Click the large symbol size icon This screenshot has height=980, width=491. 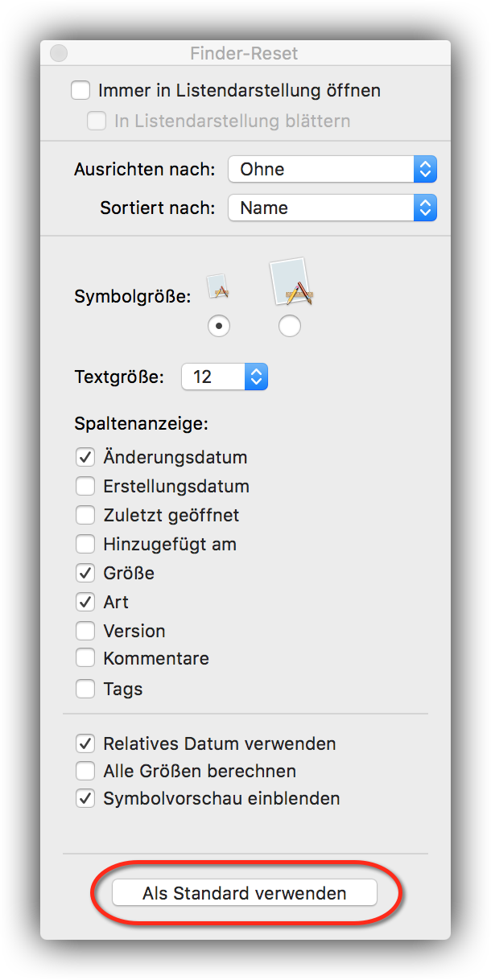point(291,282)
